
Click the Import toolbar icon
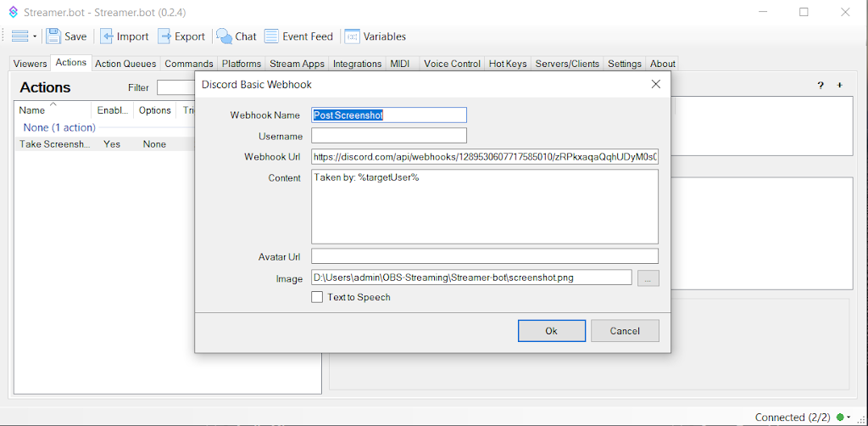click(108, 36)
